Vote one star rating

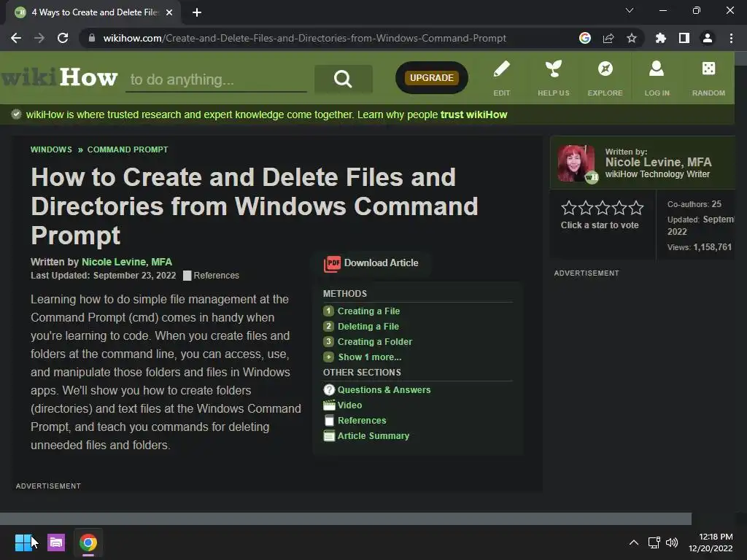(568, 208)
